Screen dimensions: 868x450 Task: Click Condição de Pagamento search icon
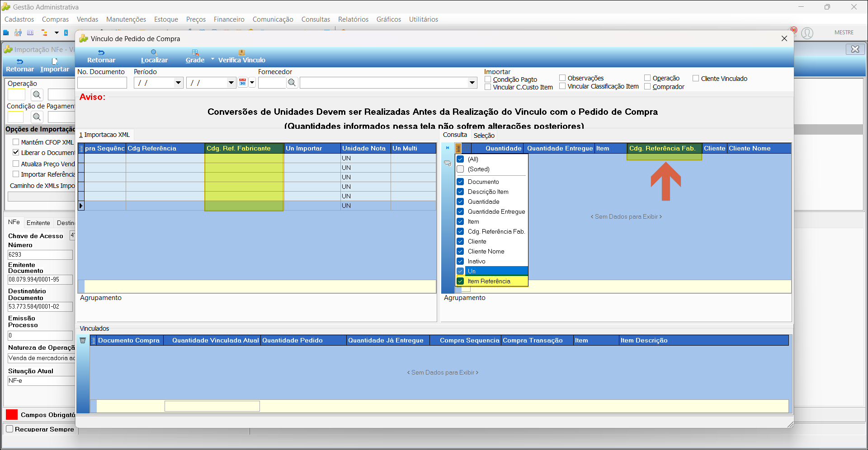[x=37, y=117]
